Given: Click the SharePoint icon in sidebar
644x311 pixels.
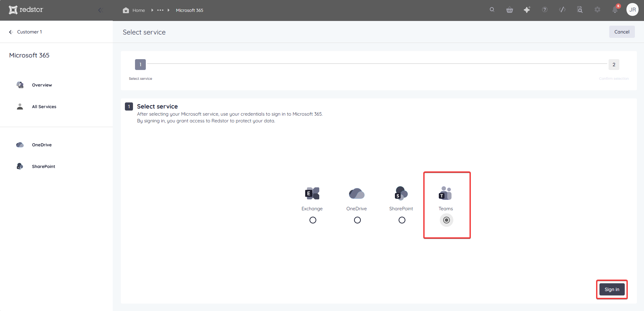Looking at the screenshot, I should [20, 166].
